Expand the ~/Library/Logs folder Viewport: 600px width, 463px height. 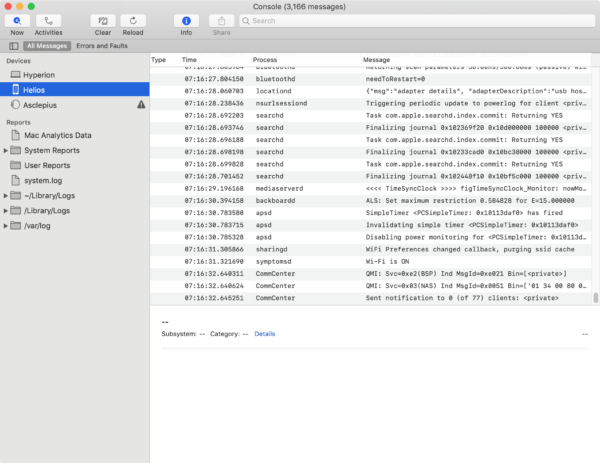[5, 196]
